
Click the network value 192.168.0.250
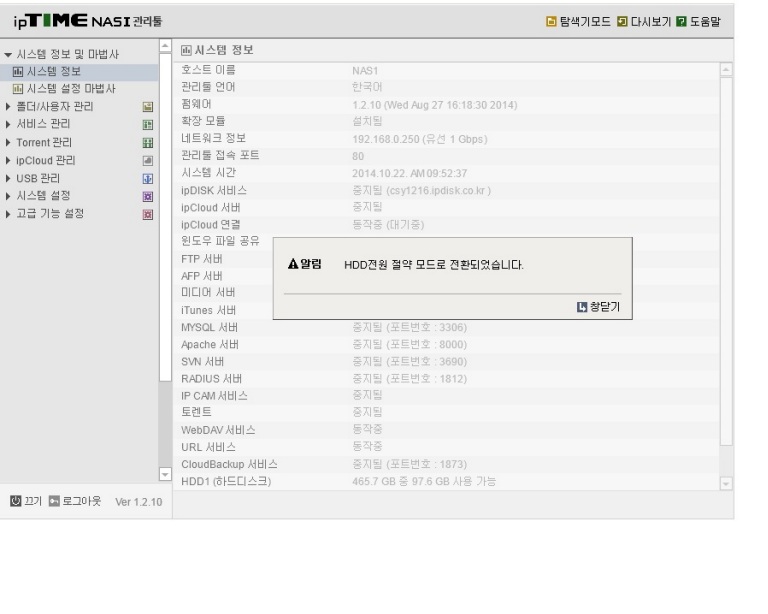click(x=420, y=140)
